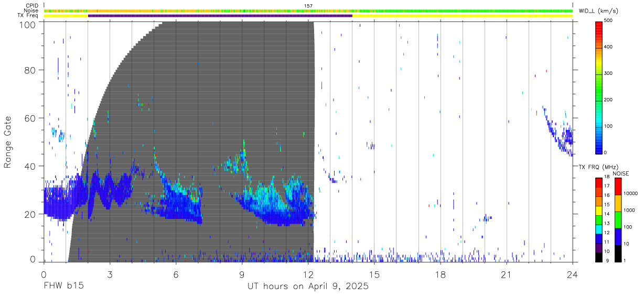Click the 14 label on TX FRQ legend
Viewport: 644px width, 297px height.
pos(607,214)
